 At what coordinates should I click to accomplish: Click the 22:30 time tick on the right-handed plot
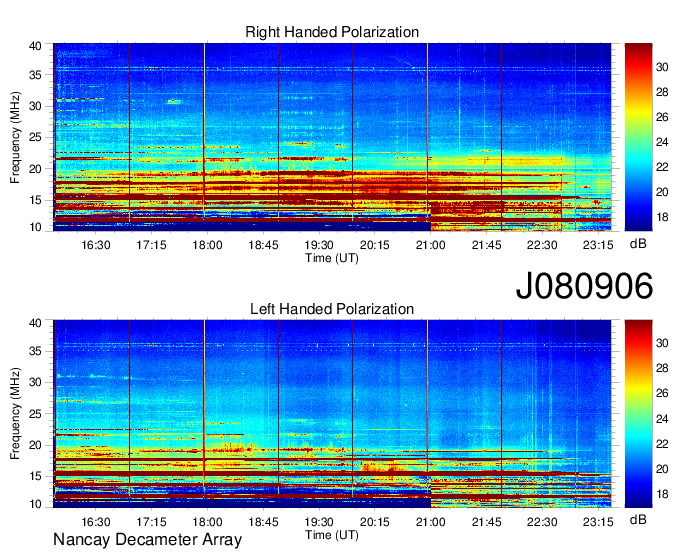542,245
